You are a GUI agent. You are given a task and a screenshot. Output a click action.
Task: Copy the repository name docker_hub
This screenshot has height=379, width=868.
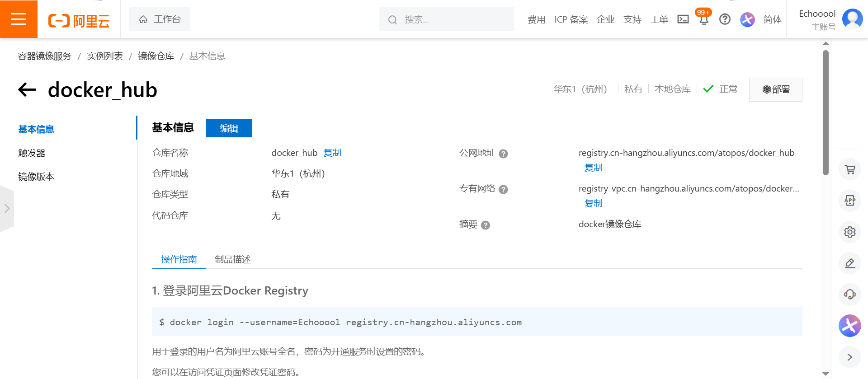click(x=332, y=153)
